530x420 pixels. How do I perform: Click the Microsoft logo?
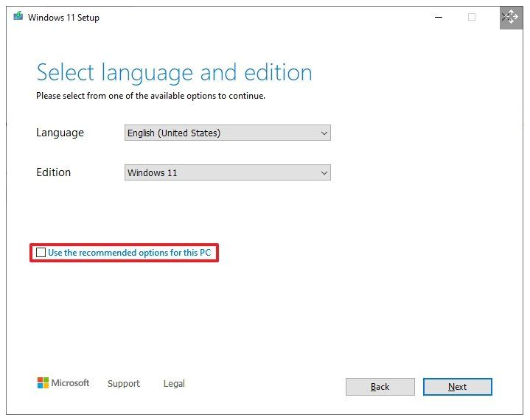(63, 383)
